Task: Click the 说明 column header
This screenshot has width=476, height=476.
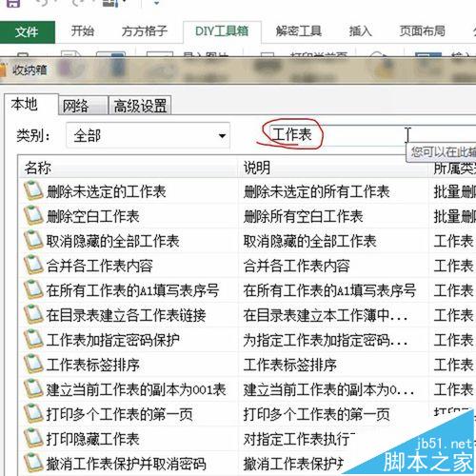Action: 333,168
